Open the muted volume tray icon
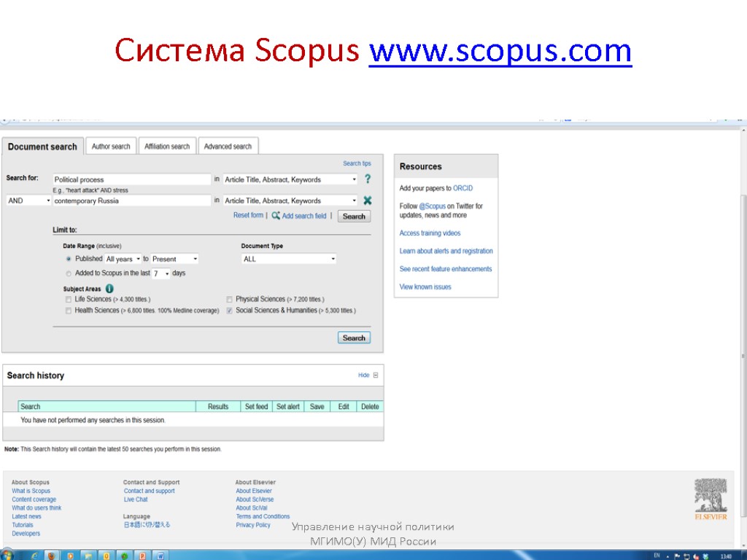Screen dimensions: 747x560 click(696, 556)
